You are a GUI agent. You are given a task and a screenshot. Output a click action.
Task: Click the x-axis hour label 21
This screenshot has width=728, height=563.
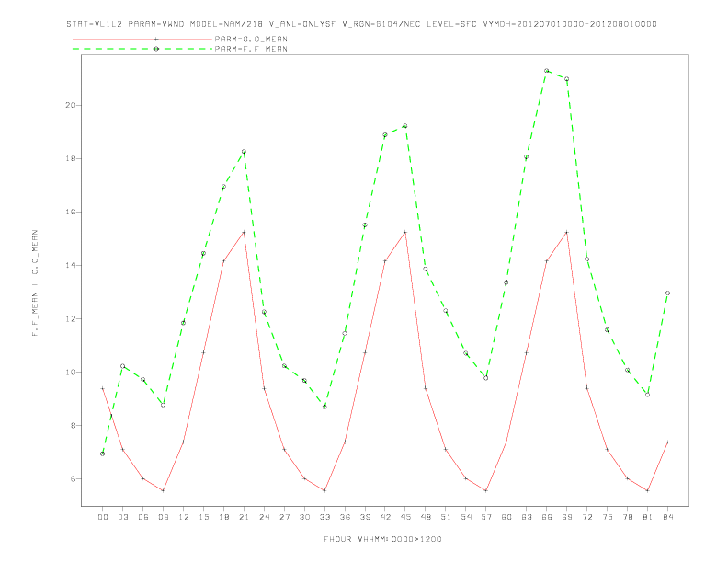(244, 517)
